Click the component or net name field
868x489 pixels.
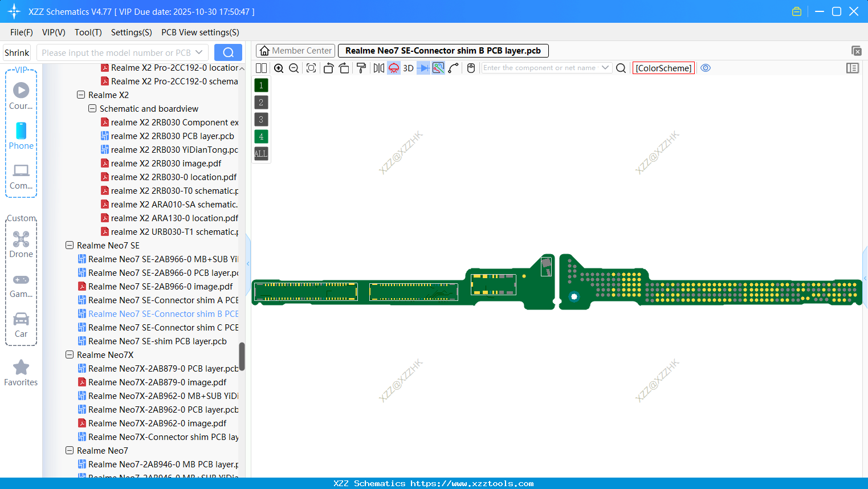(540, 68)
